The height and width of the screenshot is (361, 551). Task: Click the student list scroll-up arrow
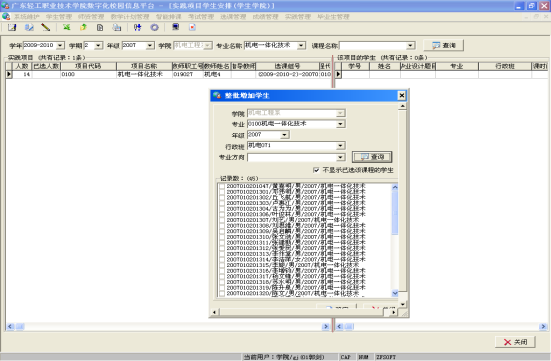point(395,187)
